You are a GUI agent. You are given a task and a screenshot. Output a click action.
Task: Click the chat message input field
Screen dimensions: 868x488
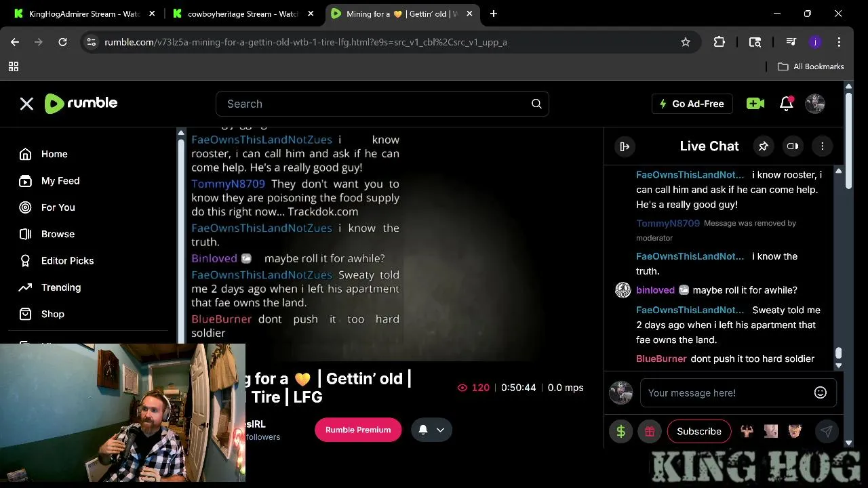(x=726, y=393)
